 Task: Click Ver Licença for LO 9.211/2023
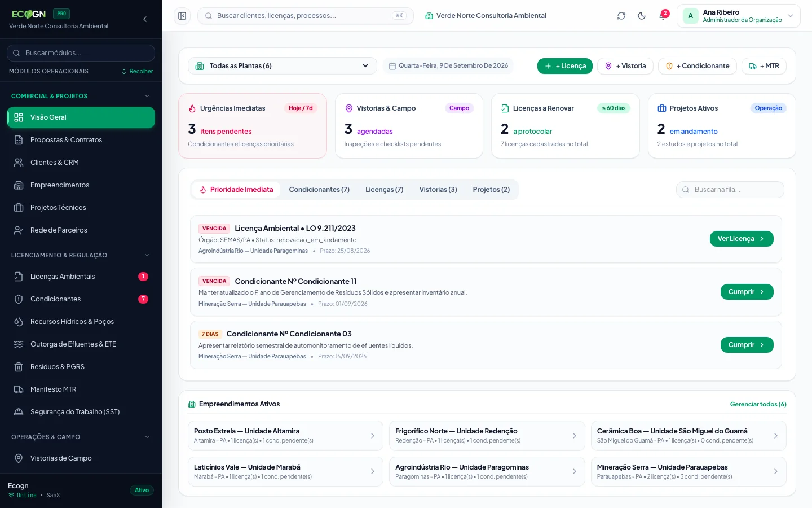coord(742,239)
